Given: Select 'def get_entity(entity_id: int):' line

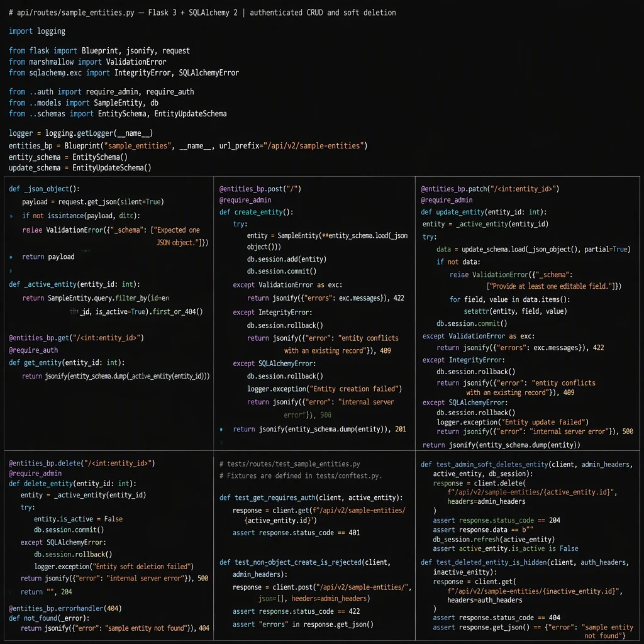Looking at the screenshot, I should [67, 362].
